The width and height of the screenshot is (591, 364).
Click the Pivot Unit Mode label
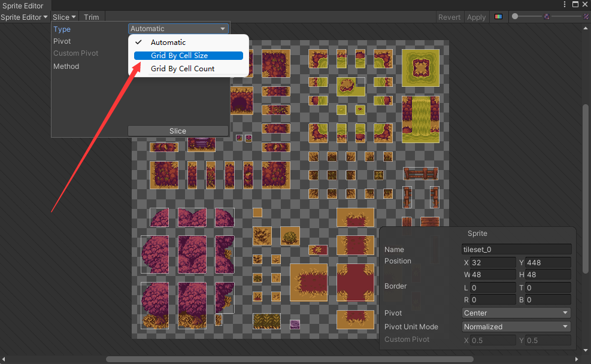(x=411, y=327)
